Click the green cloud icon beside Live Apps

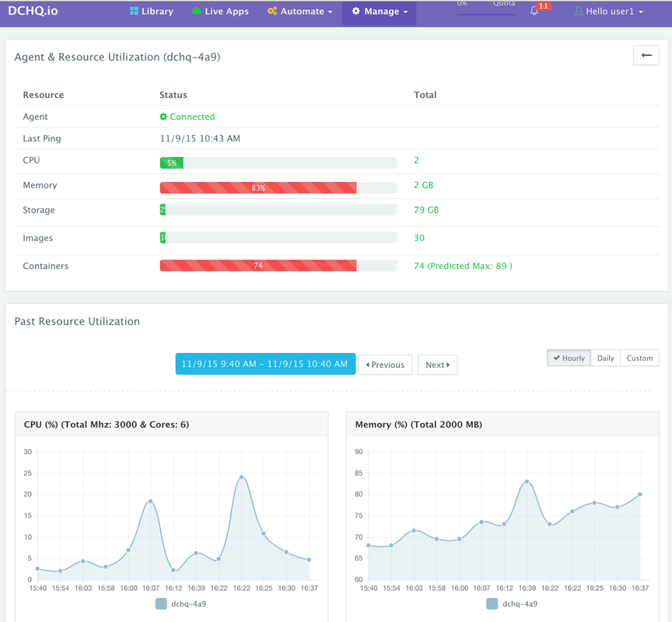(196, 11)
